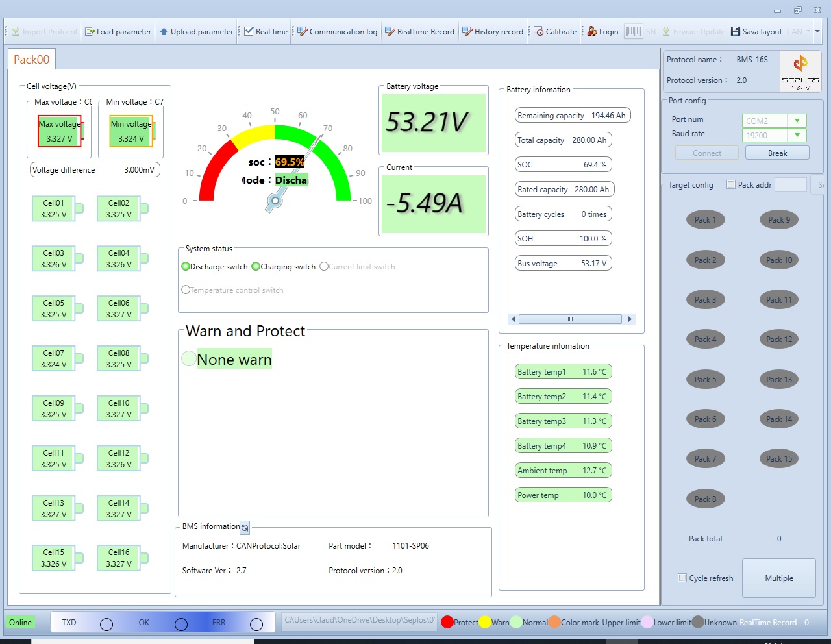The width and height of the screenshot is (831, 644).
Task: Open the Baud rate 19200 dropdown
Action: click(x=797, y=135)
